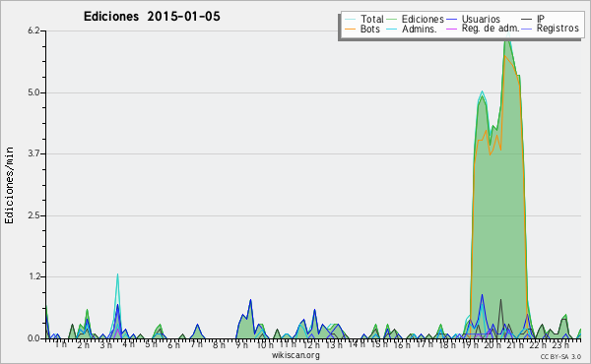Click the 'CC BY-SA 3.0' license text
This screenshot has width=591, height=364.
[x=560, y=356]
